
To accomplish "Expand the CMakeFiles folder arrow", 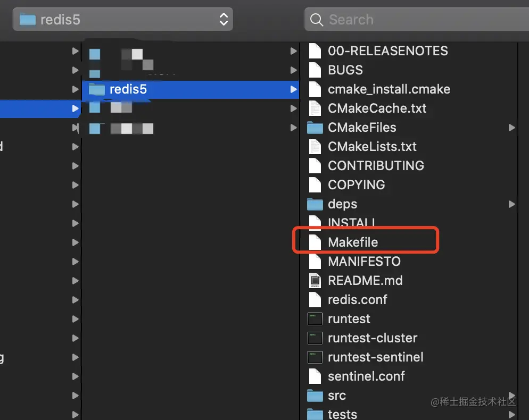I will point(512,128).
